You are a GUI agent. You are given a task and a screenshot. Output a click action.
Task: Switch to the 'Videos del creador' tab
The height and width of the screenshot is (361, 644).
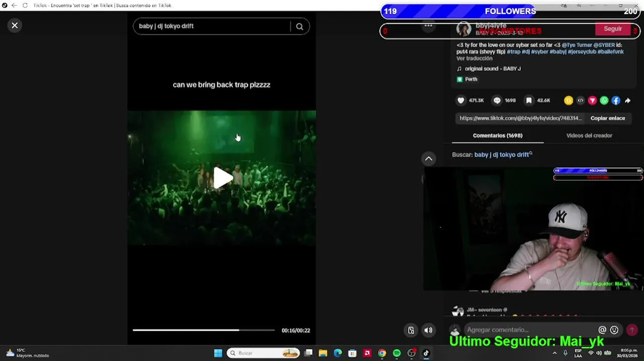589,135
